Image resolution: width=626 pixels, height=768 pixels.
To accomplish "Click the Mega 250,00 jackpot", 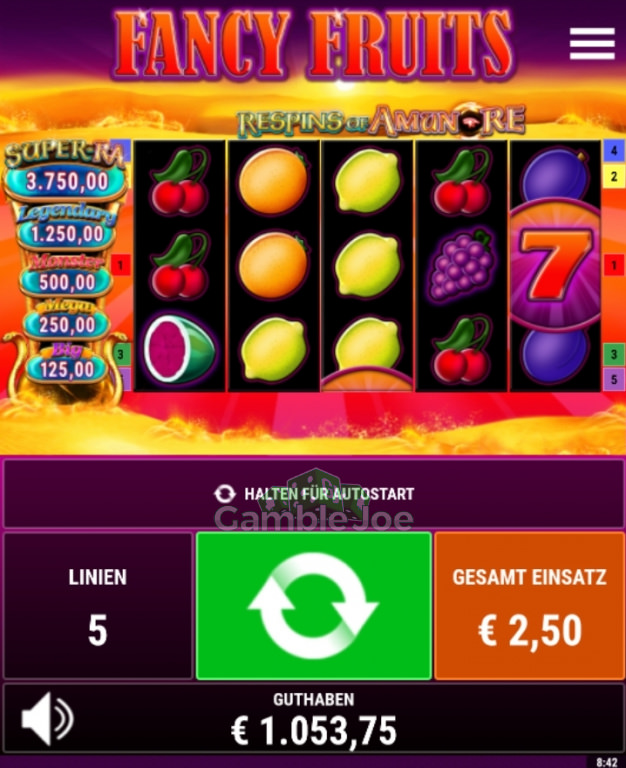I will pyautogui.click(x=67, y=319).
